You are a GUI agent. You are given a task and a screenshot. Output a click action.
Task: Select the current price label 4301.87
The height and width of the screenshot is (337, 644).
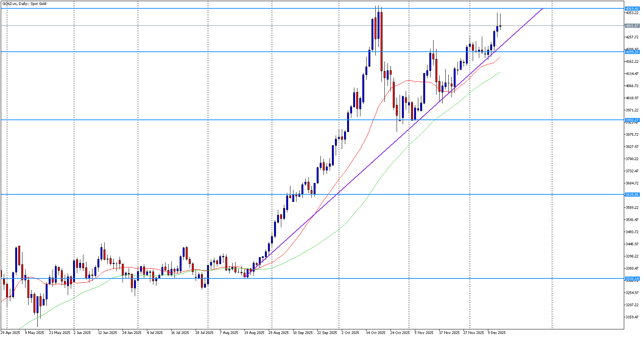(632, 26)
